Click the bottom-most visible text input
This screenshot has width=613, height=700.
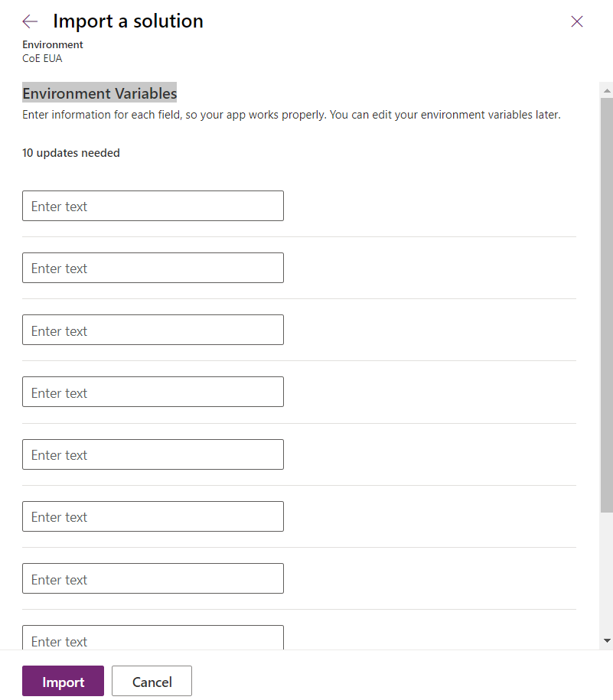click(x=152, y=640)
